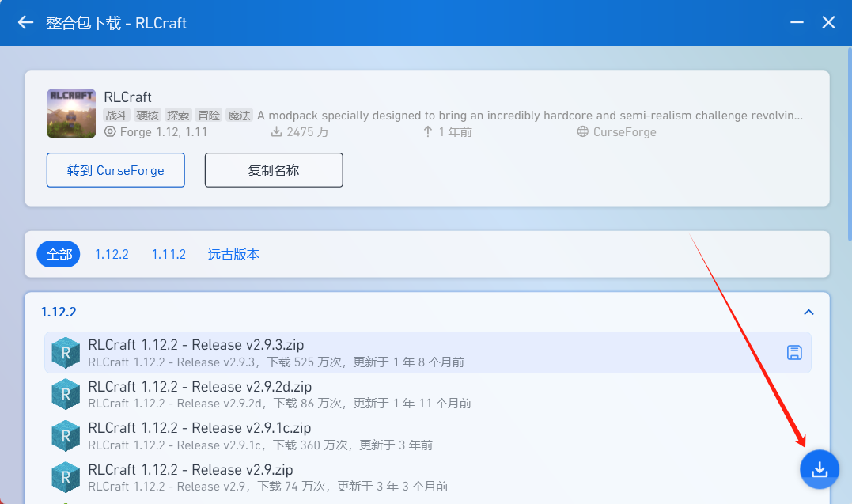Click the cube icon for v2.9.1c.zip

tap(65, 436)
